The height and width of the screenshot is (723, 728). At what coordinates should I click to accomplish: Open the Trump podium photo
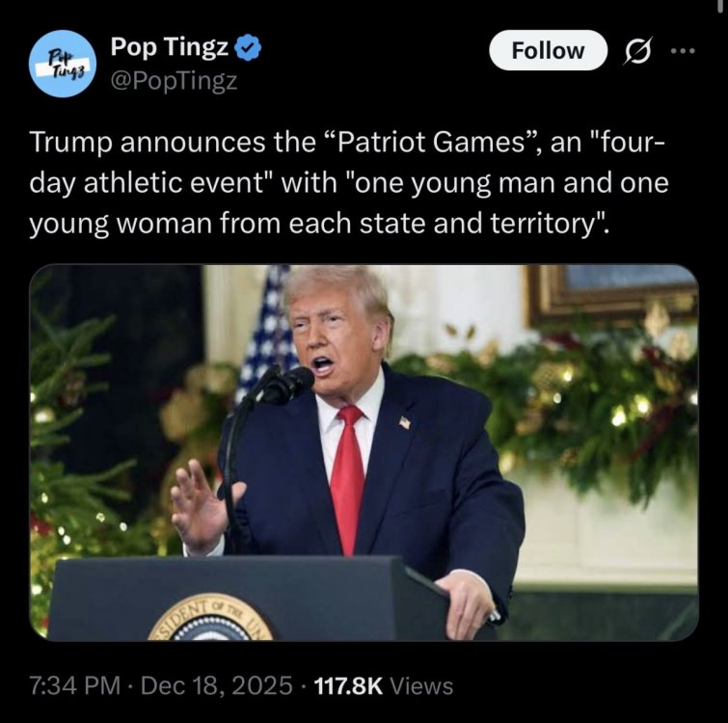click(x=364, y=452)
